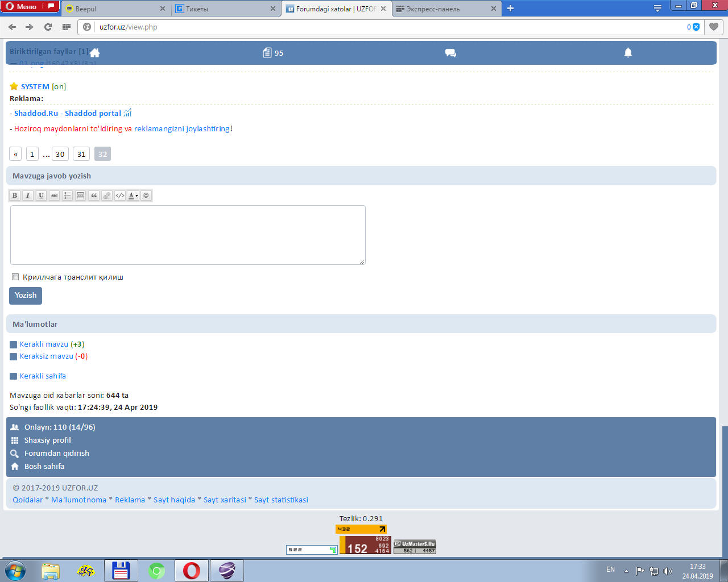This screenshot has width=728, height=582.
Task: Open notifications via the bell icon
Action: [628, 53]
